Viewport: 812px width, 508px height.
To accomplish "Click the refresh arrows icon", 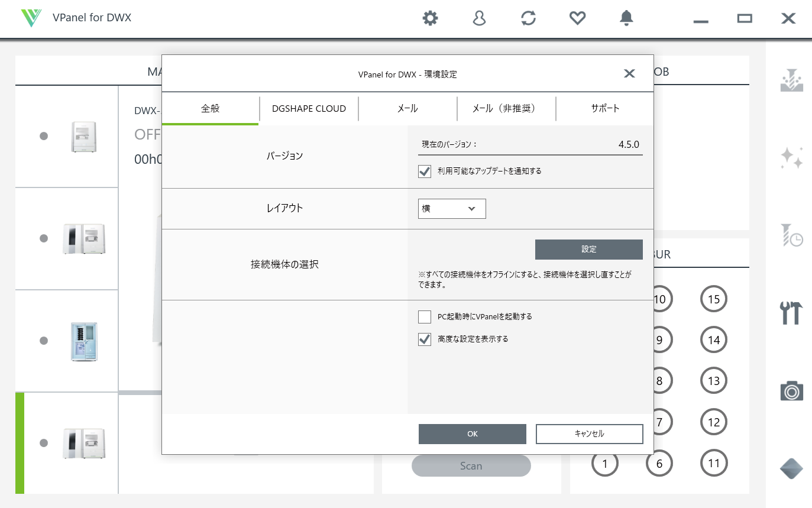I will coord(528,18).
